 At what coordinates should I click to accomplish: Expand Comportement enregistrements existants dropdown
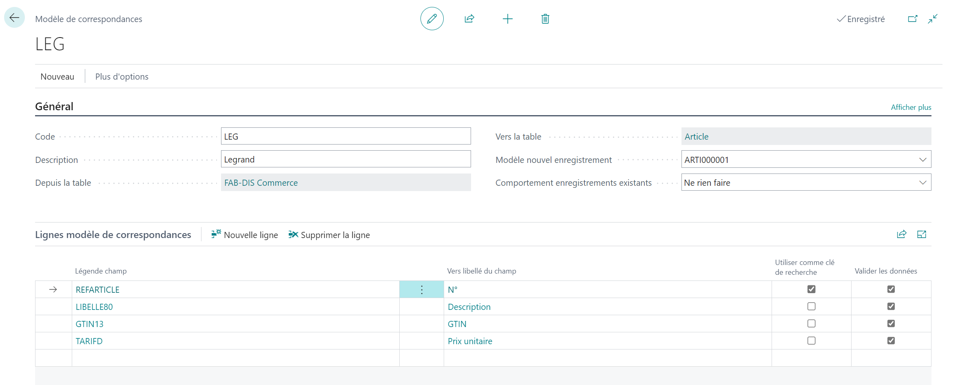click(922, 182)
